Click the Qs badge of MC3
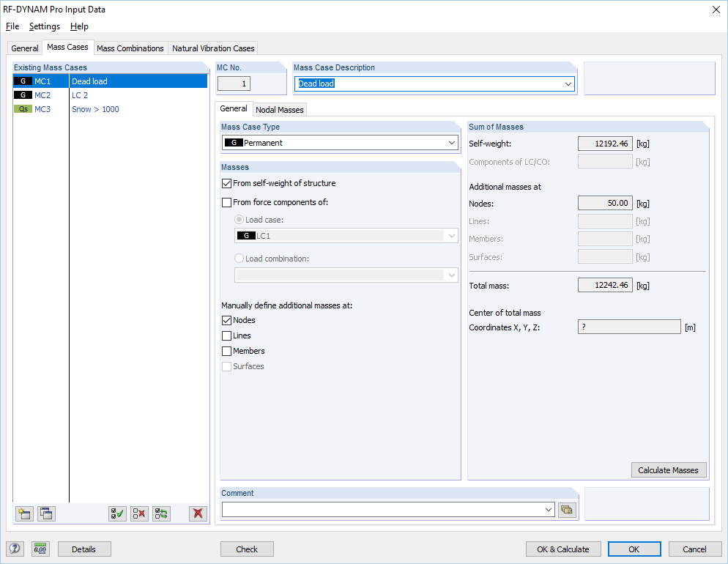Image resolution: width=728 pixels, height=564 pixels. pos(23,109)
